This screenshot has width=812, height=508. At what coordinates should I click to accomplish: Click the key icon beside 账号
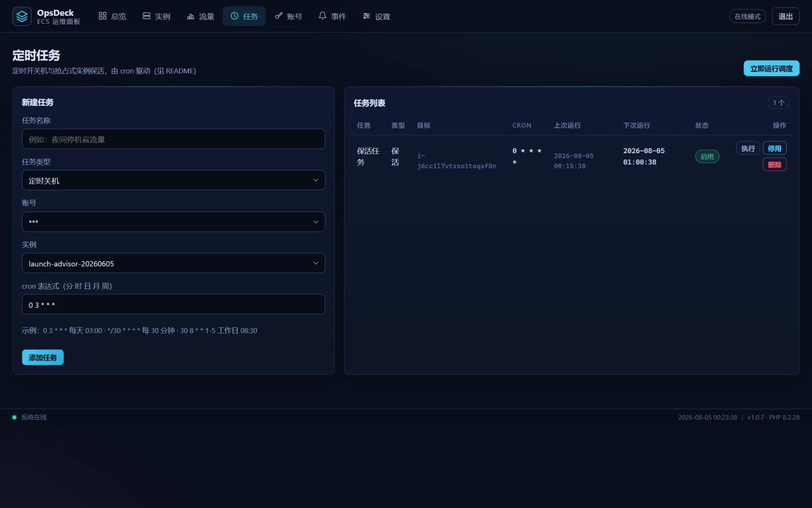point(278,16)
